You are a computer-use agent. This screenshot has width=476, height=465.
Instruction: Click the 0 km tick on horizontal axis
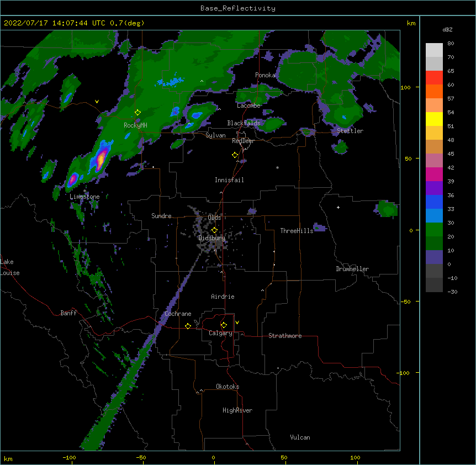coord(213,457)
